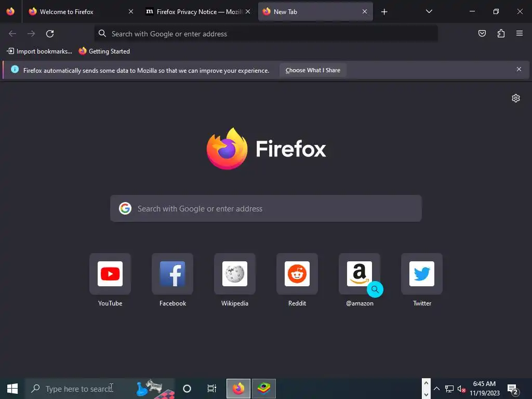Save to Pocket icon
This screenshot has width=532, height=399.
click(x=482, y=33)
